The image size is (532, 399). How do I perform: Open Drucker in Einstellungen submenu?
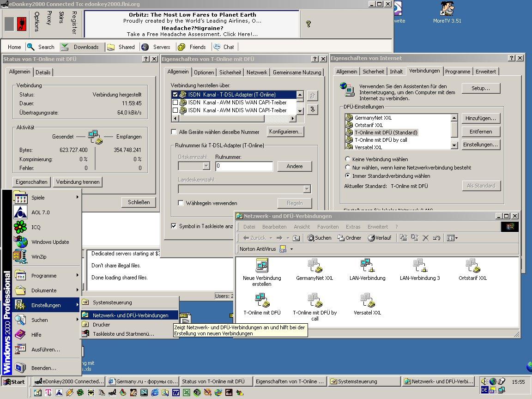(x=130, y=324)
